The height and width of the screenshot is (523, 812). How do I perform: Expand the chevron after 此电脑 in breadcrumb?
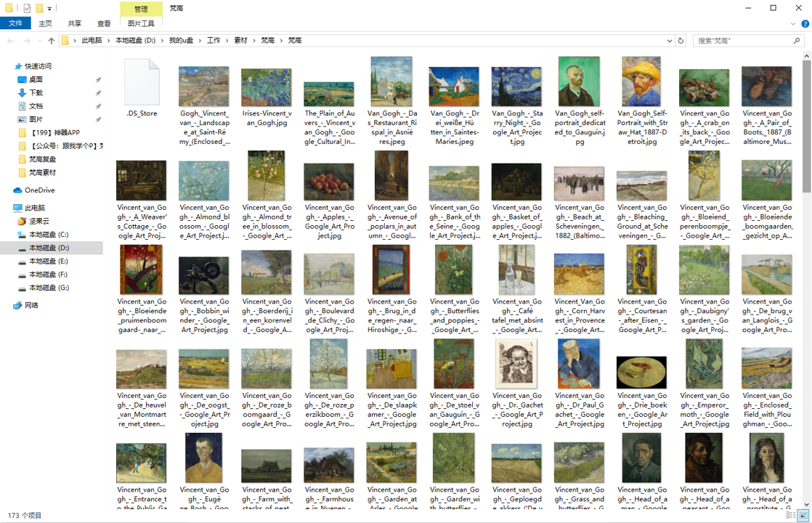[x=108, y=41]
